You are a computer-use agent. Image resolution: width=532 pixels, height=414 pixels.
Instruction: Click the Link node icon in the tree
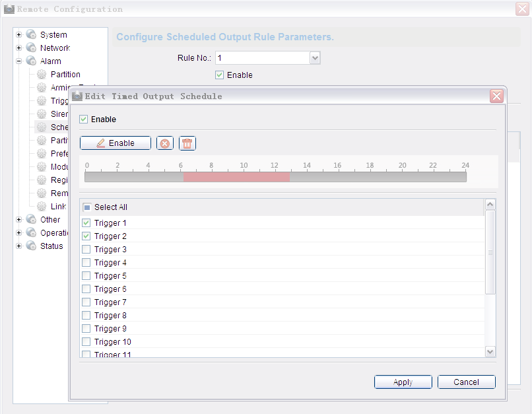tap(42, 206)
